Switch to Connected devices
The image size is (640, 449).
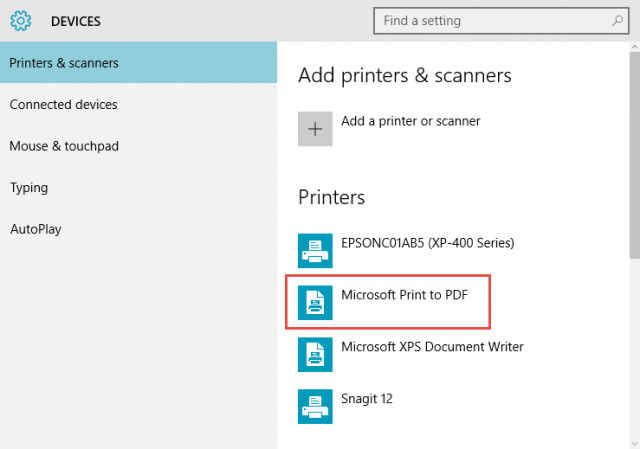(x=63, y=104)
